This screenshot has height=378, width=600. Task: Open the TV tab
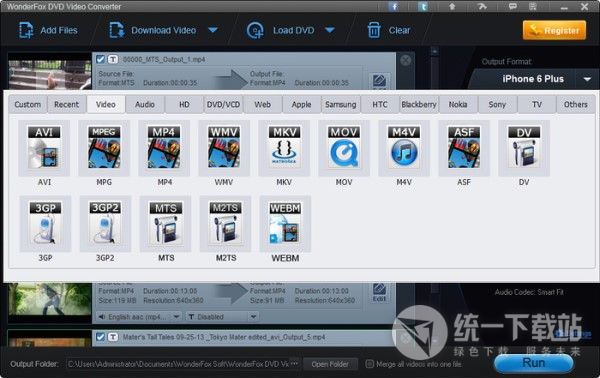coord(537,104)
